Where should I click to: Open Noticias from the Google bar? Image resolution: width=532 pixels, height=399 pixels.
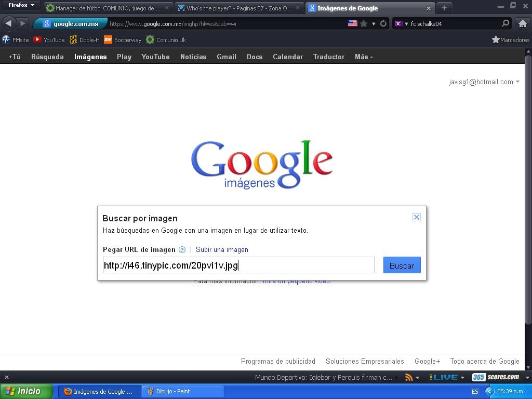(193, 57)
